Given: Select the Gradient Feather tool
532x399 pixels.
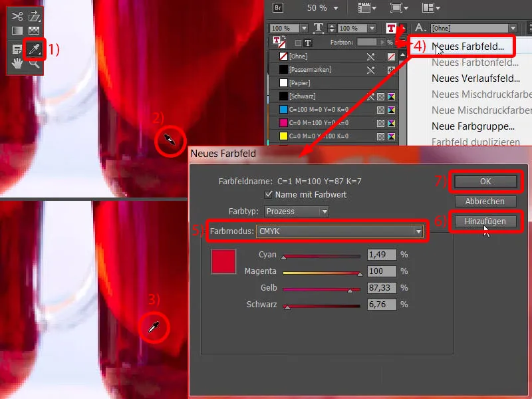Looking at the screenshot, I should pos(34,31).
